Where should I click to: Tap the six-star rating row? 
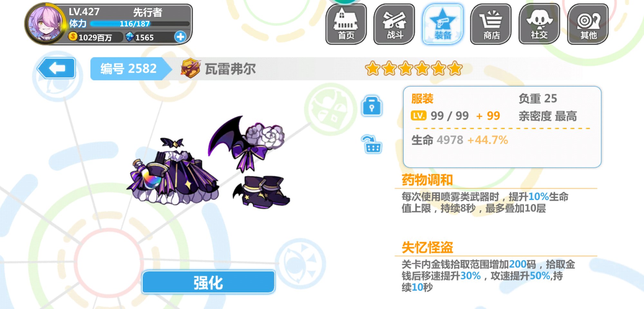click(x=414, y=68)
